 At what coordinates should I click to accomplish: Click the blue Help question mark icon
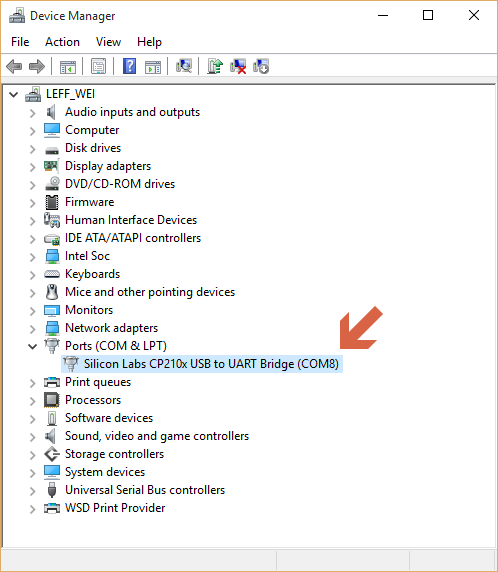click(129, 66)
